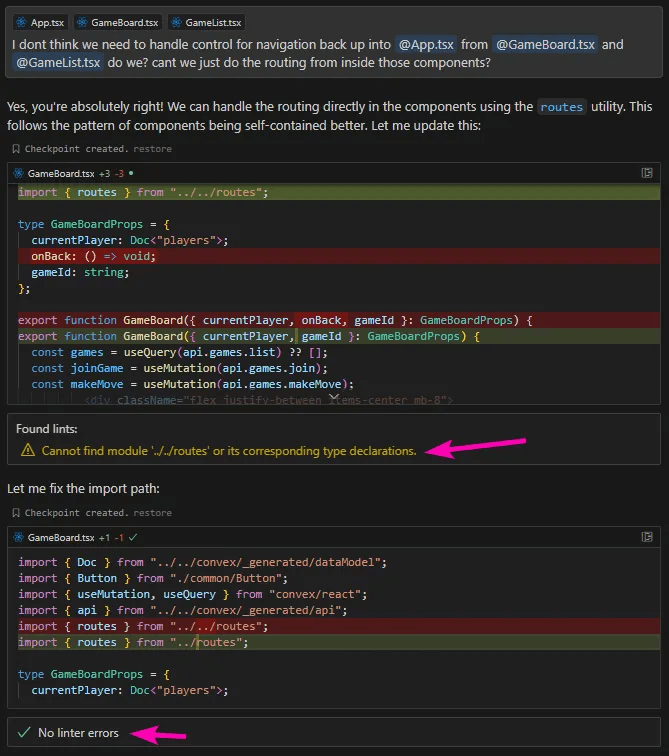The image size is (669, 756).
Task: Click the GameBoard.tsx context file chip
Action: [x=118, y=22]
